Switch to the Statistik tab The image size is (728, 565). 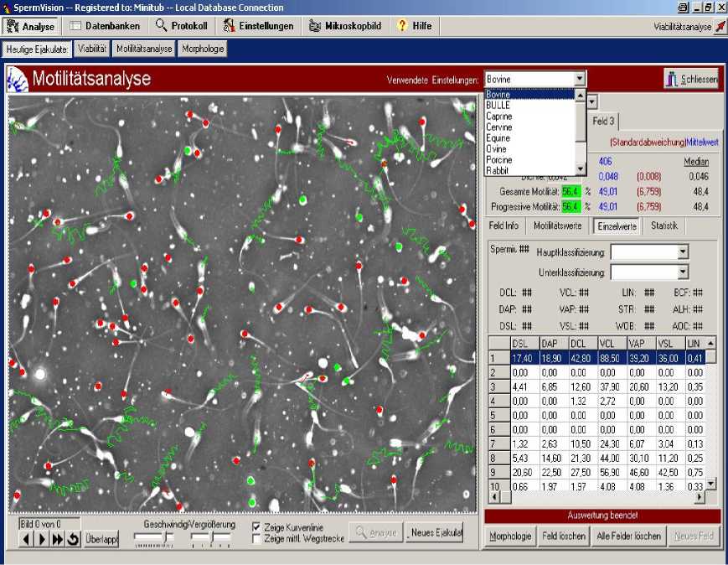664,225
